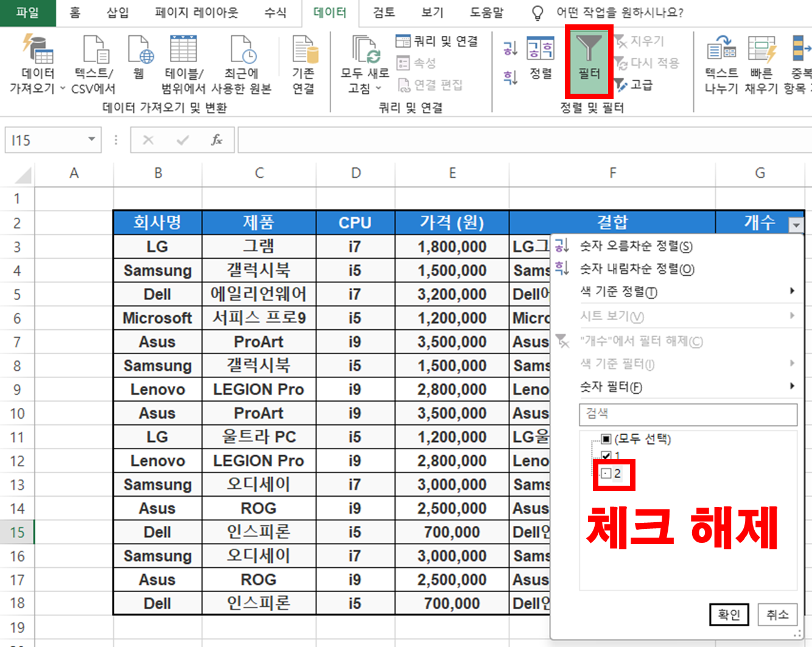Open the 도움말 ribbon tab
Image resolution: width=812 pixels, height=647 pixels.
coord(487,13)
